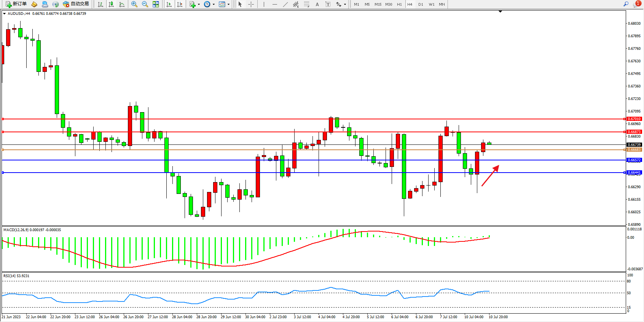Screen dimensions: 644x322
Task: Select the crosshair tool
Action: coord(251,4)
